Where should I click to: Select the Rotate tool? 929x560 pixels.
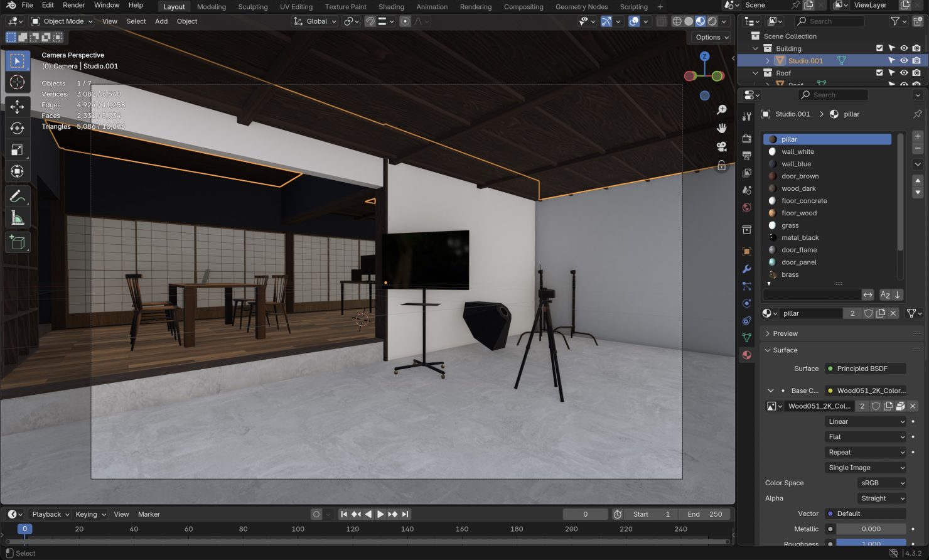pos(17,128)
